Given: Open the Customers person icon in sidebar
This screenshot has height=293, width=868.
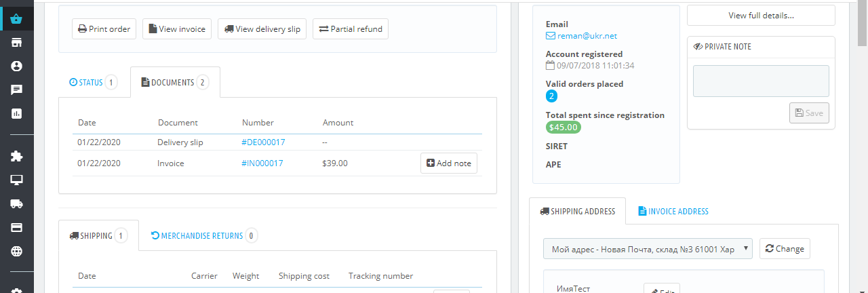Looking at the screenshot, I should coord(17,66).
